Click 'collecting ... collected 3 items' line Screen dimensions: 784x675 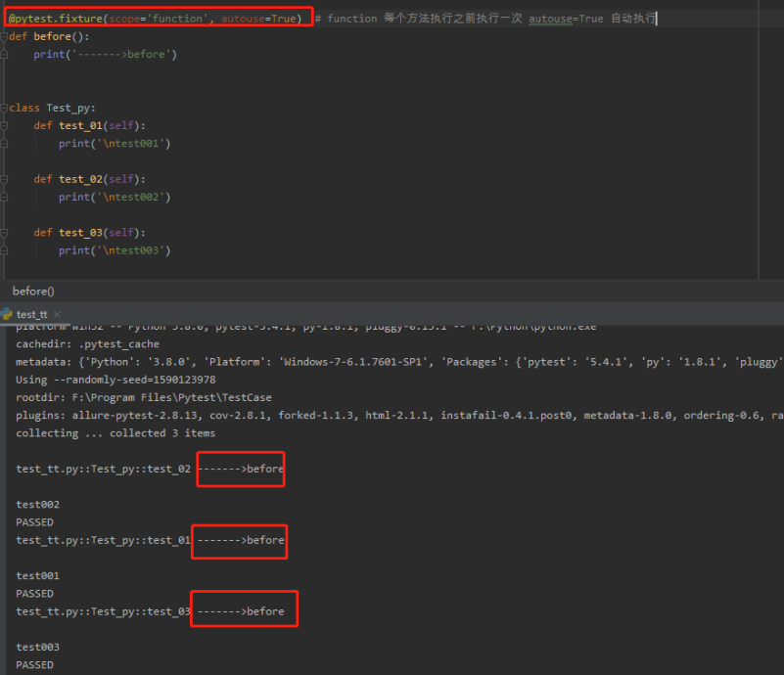click(115, 433)
